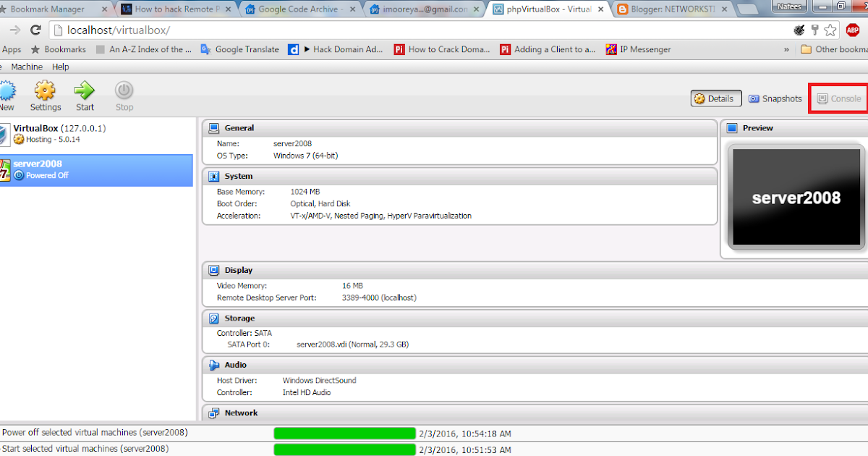This screenshot has height=456, width=868.
Task: Click the Powered Off status icon
Action: pos(19,175)
